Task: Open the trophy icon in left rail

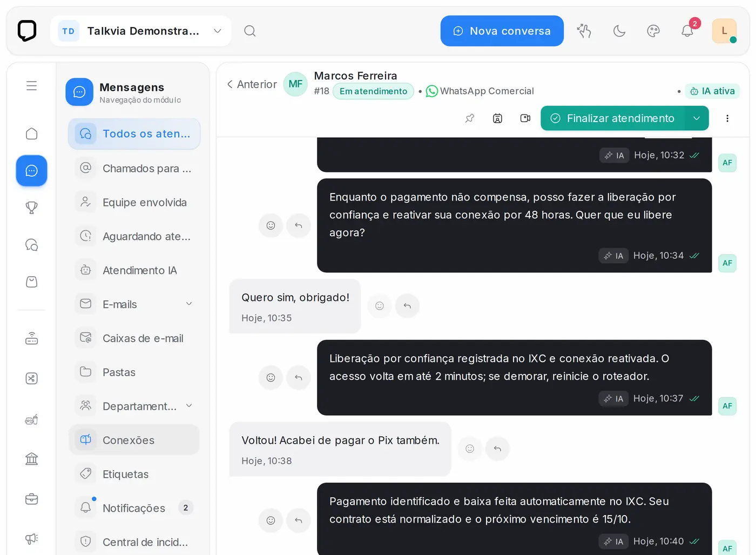Action: pyautogui.click(x=32, y=208)
